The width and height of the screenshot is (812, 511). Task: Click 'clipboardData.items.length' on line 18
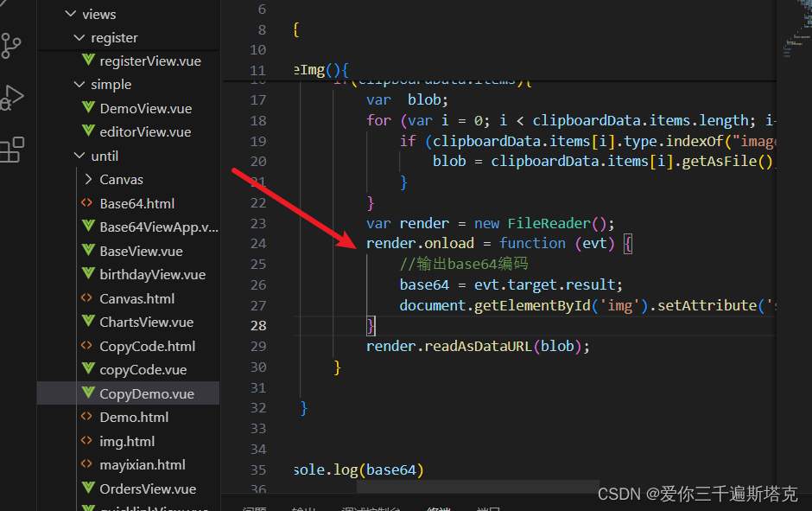(641, 121)
